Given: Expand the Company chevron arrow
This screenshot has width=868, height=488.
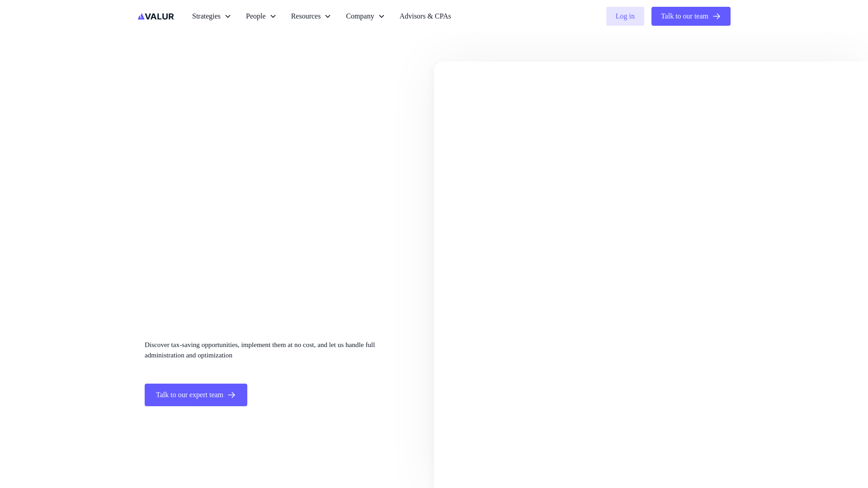Looking at the screenshot, I should [x=382, y=16].
